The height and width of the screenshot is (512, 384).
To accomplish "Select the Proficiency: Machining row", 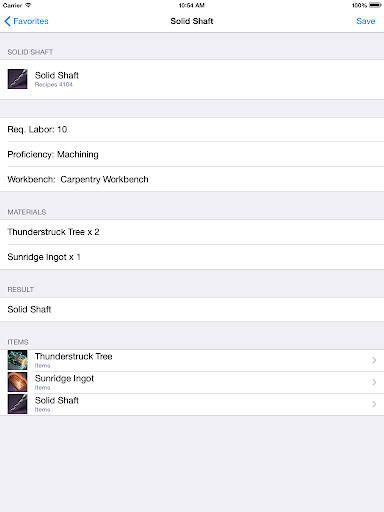I will 192,154.
